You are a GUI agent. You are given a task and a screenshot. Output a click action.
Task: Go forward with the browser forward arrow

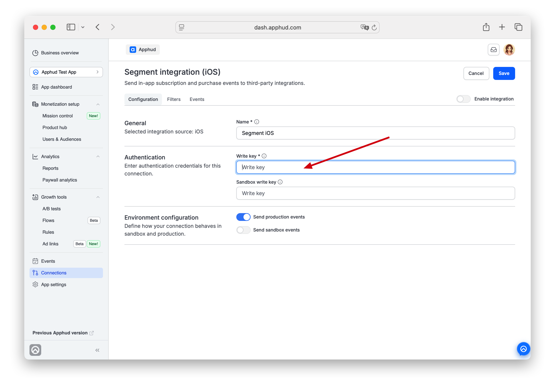point(113,27)
